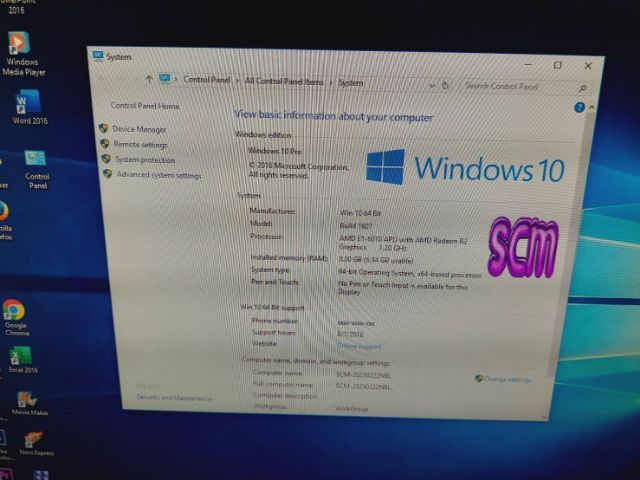Click the shield icon beside Remote settings
This screenshot has width=640, height=480.
coord(105,144)
